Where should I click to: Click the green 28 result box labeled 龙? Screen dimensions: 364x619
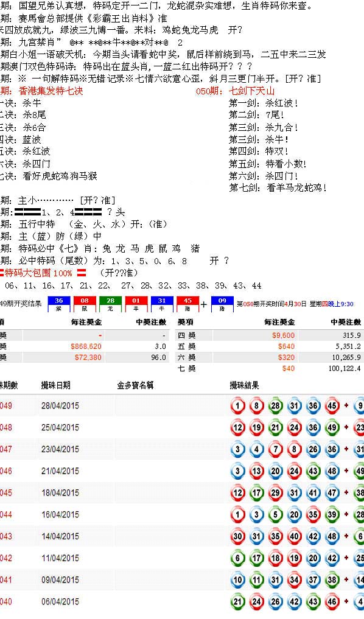coord(110,304)
